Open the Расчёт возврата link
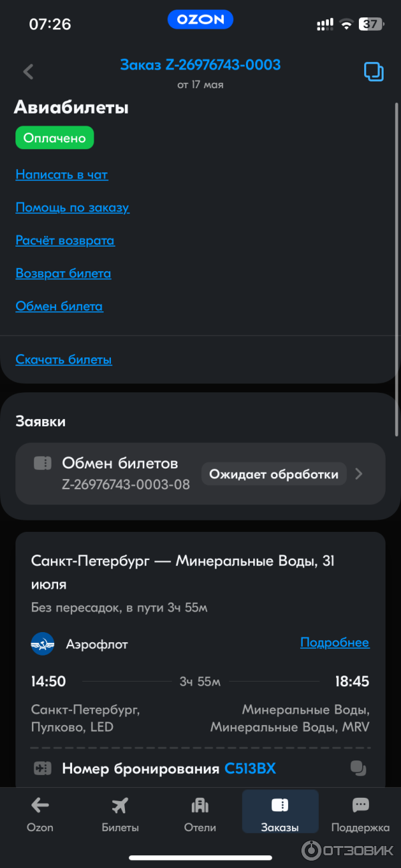401x868 pixels. pos(65,241)
